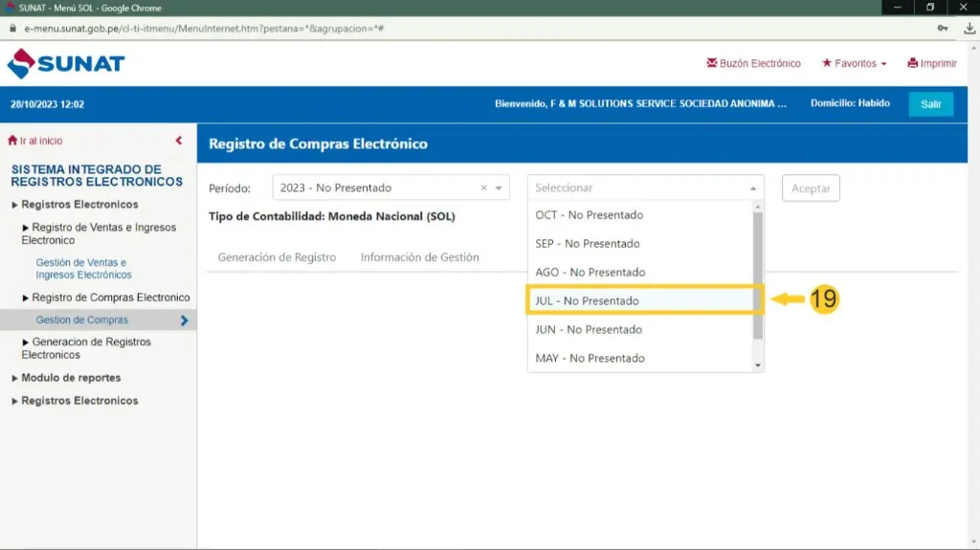Switch to Generación de Registro tab
Screen dimensions: 980x550
coord(277,257)
